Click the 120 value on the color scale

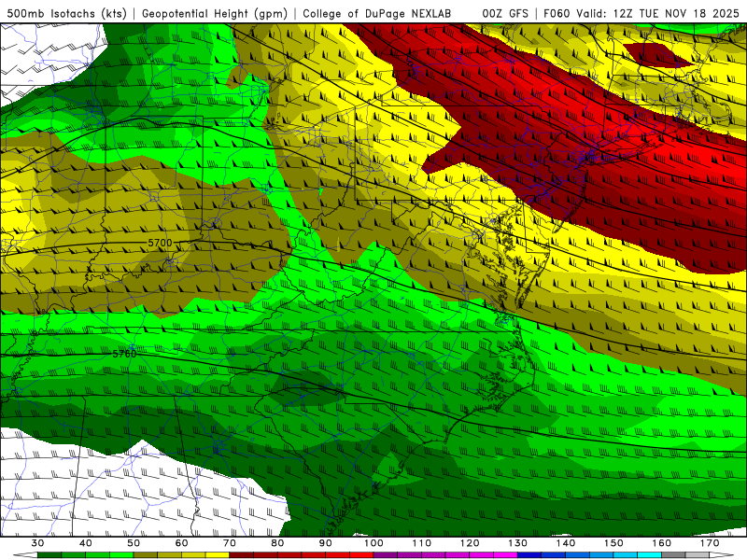(470, 543)
